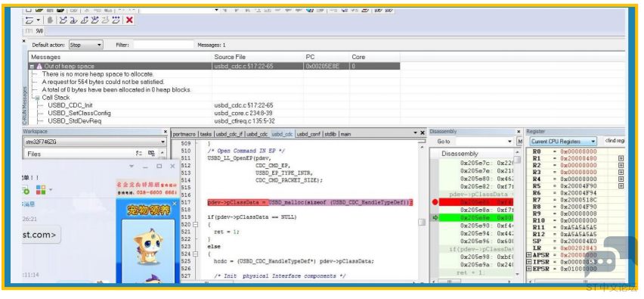Click the Core column header

pyautogui.click(x=374, y=58)
